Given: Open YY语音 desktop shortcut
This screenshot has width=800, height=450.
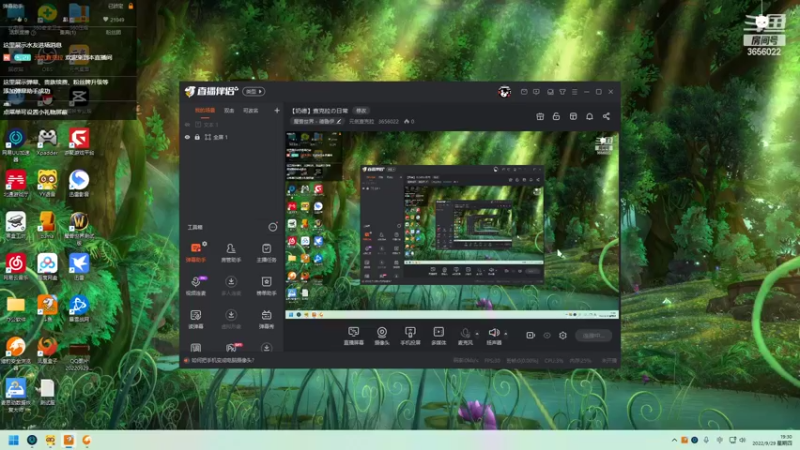Looking at the screenshot, I should 47,184.
